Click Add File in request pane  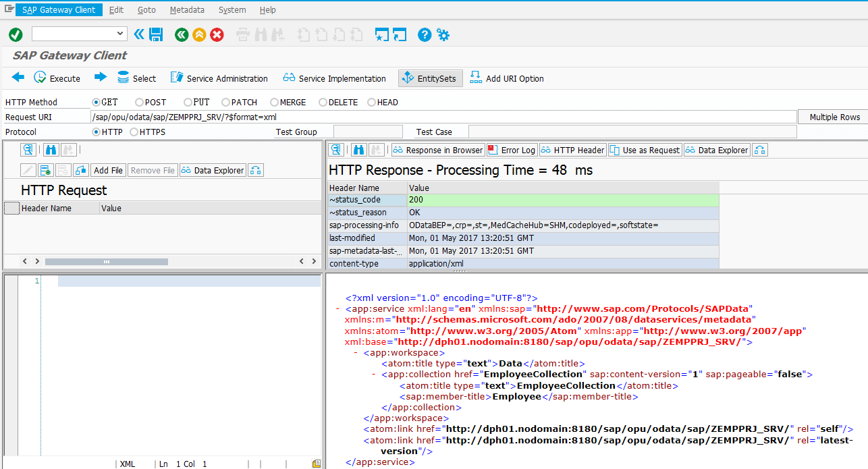108,171
